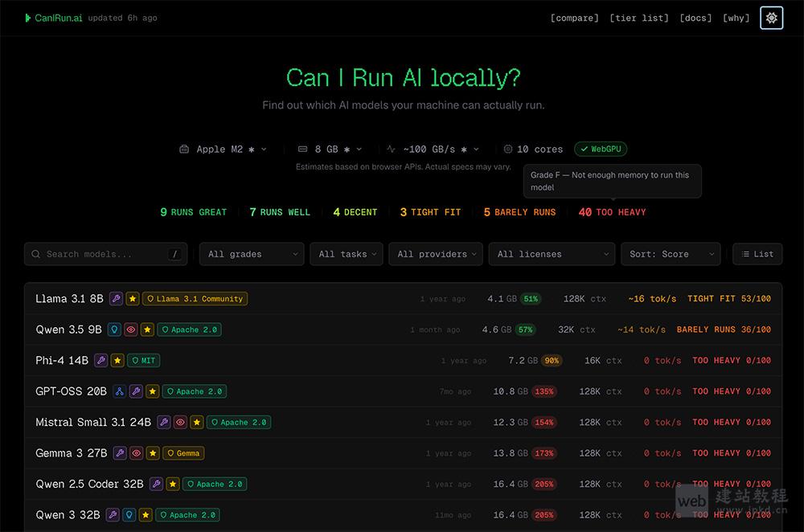
Task: Click the vision eye icon on Gemma 3 27B
Action: click(137, 453)
